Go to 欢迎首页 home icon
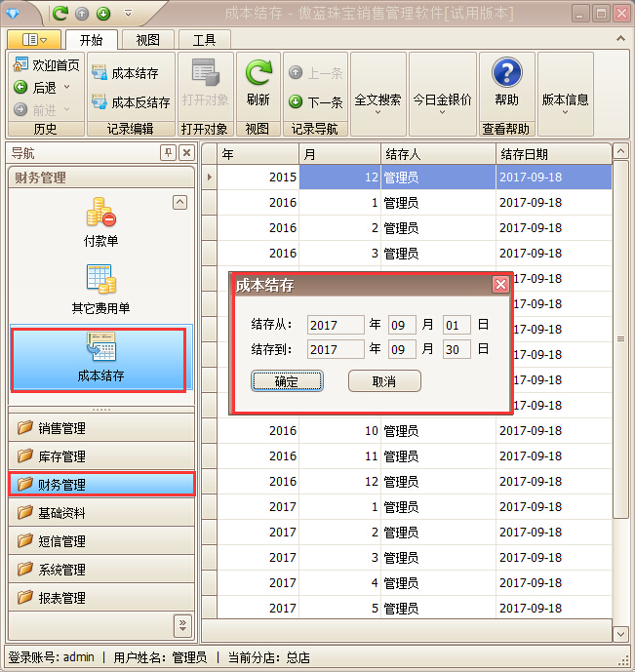Screen dimensions: 635x672 click(20, 65)
